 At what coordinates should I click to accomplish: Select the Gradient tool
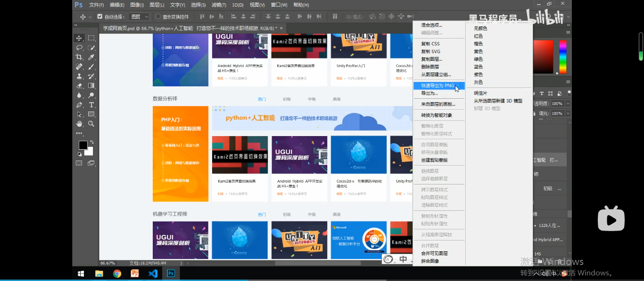[91, 86]
